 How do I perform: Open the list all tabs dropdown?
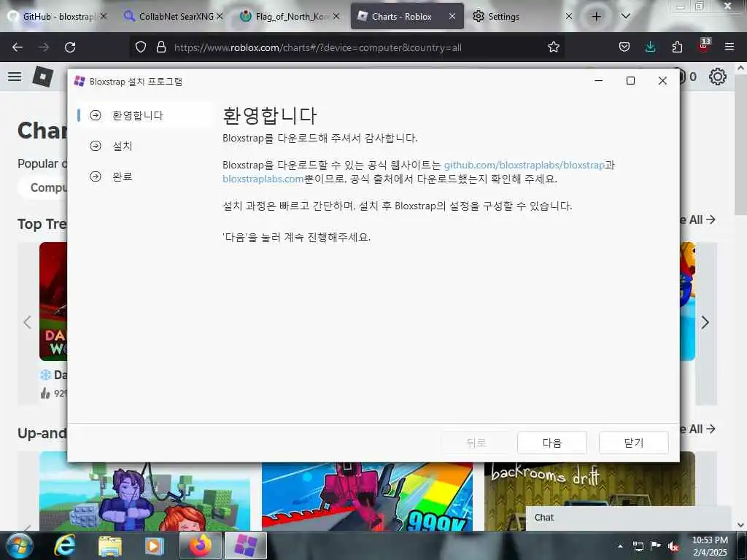pos(625,16)
